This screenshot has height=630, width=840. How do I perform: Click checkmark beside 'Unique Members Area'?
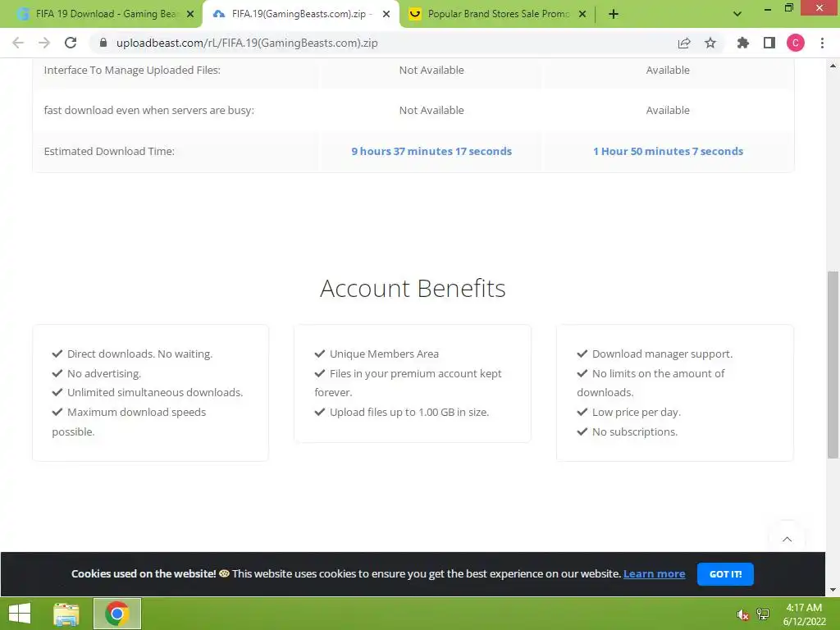click(x=320, y=353)
